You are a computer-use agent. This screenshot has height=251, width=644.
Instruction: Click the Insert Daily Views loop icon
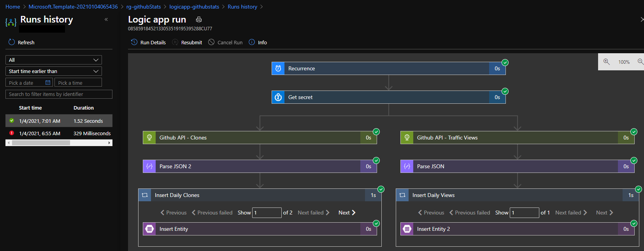[x=402, y=195]
